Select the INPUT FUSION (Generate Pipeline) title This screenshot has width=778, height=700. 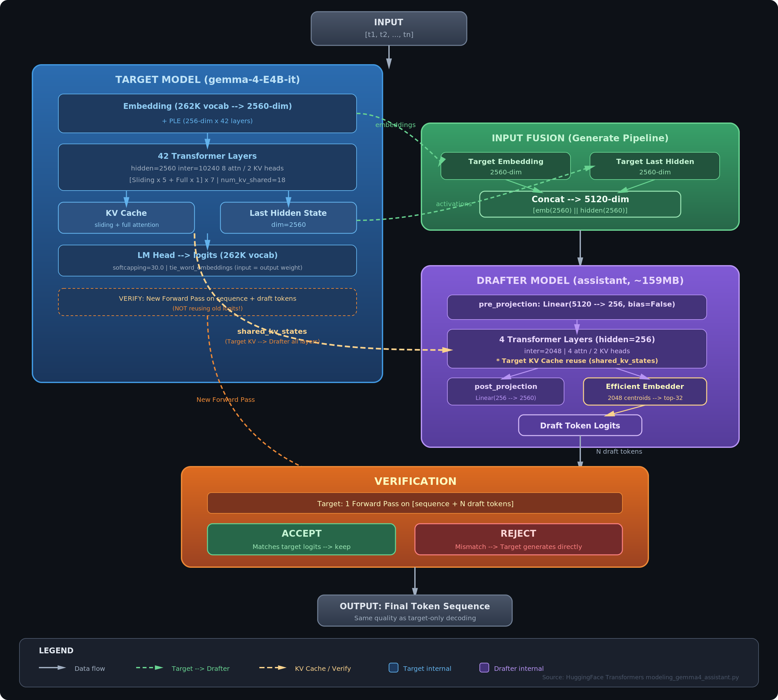tap(580, 138)
